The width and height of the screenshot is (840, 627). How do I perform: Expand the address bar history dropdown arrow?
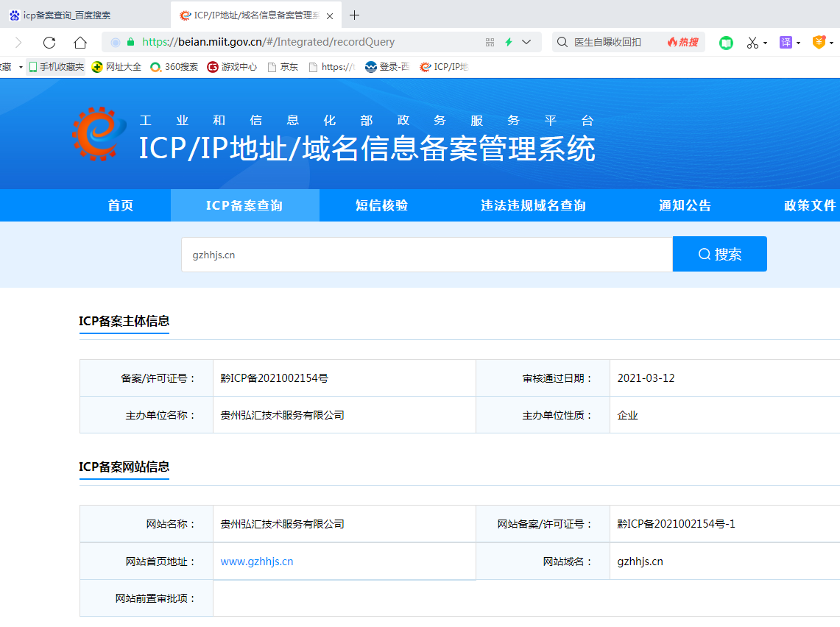(x=526, y=42)
